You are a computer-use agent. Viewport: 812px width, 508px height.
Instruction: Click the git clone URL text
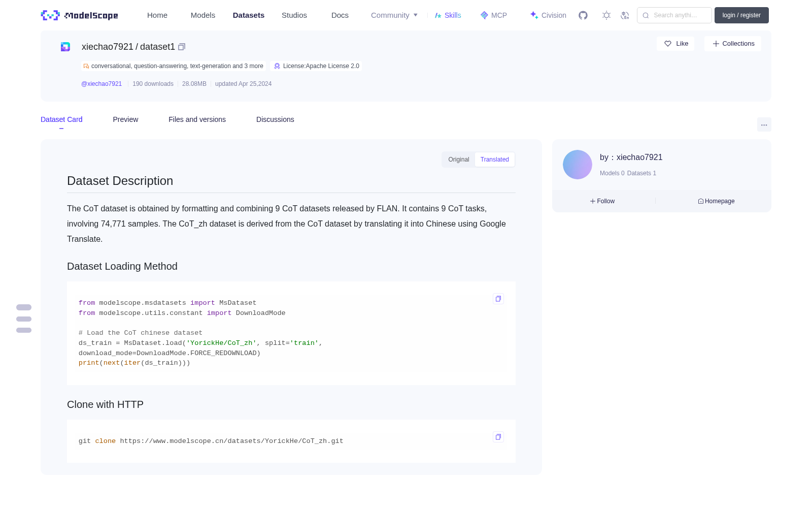tap(231, 441)
